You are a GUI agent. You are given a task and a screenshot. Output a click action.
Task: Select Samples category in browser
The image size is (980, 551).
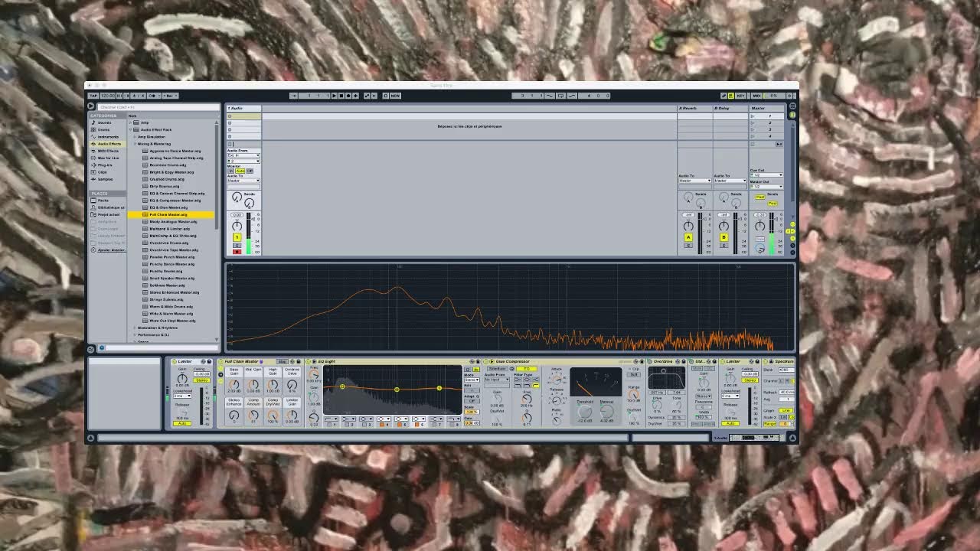107,179
